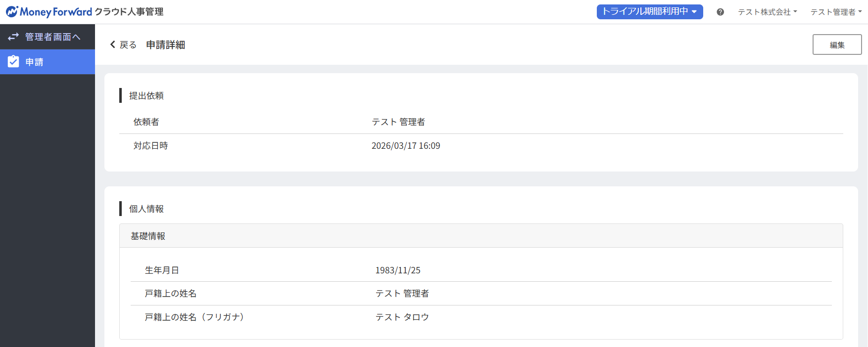Select the 申請 sidebar menu item
868x347 pixels.
35,62
